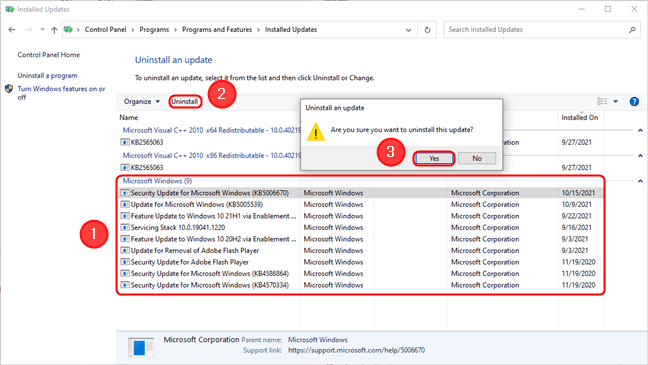Image resolution: width=648 pixels, height=365 pixels.
Task: Change view with the view layout icon
Action: (602, 101)
